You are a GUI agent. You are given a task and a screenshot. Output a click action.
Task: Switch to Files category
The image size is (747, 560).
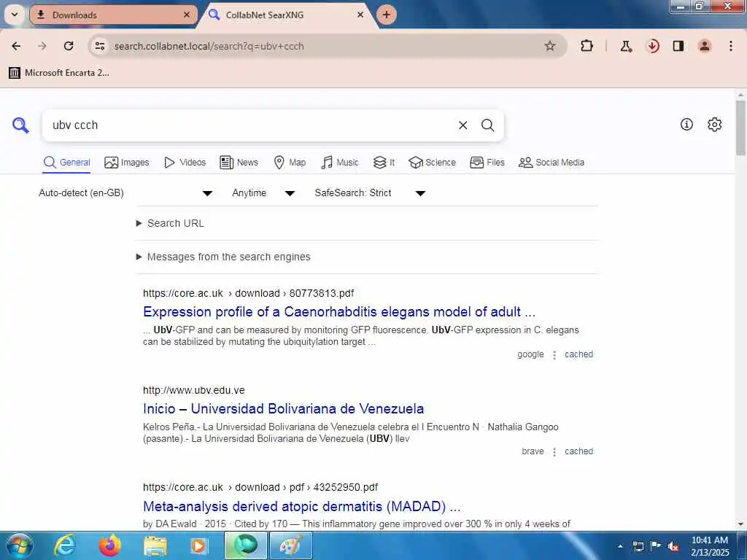tap(487, 163)
